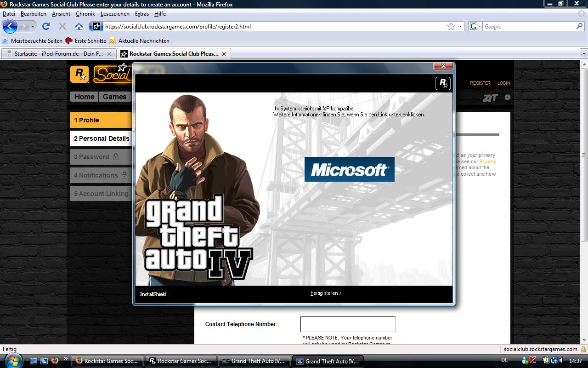Open the Extras menu
Image resolution: width=588 pixels, height=368 pixels.
141,14
